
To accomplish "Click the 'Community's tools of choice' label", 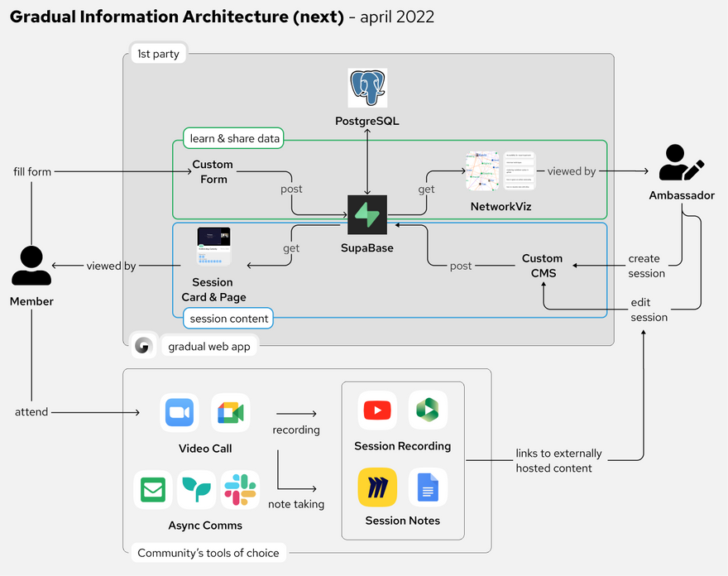I will click(208, 553).
